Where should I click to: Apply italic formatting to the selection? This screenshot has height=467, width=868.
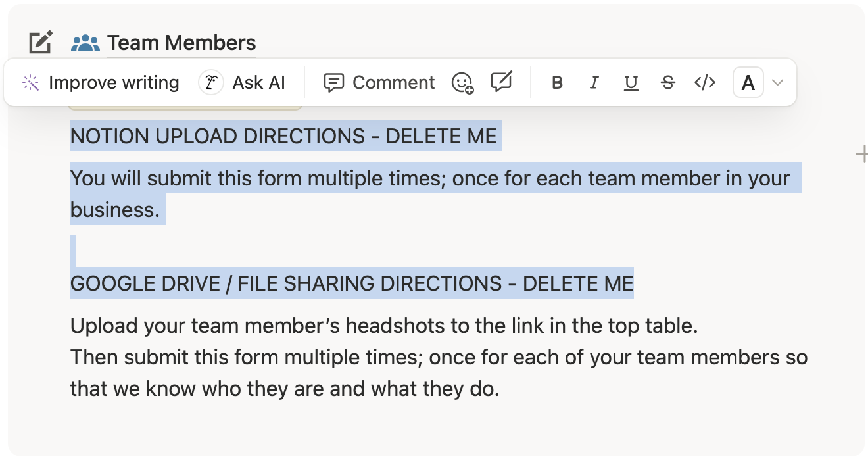point(594,83)
